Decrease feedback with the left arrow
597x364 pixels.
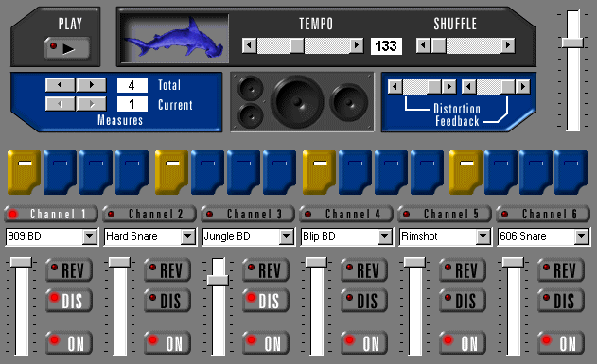468,87
